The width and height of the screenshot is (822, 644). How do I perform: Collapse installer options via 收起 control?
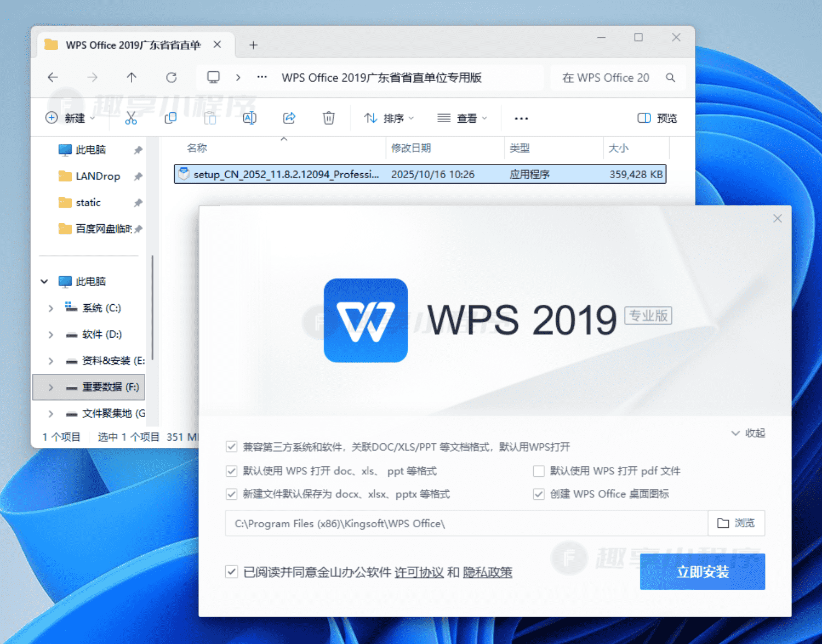coord(747,433)
